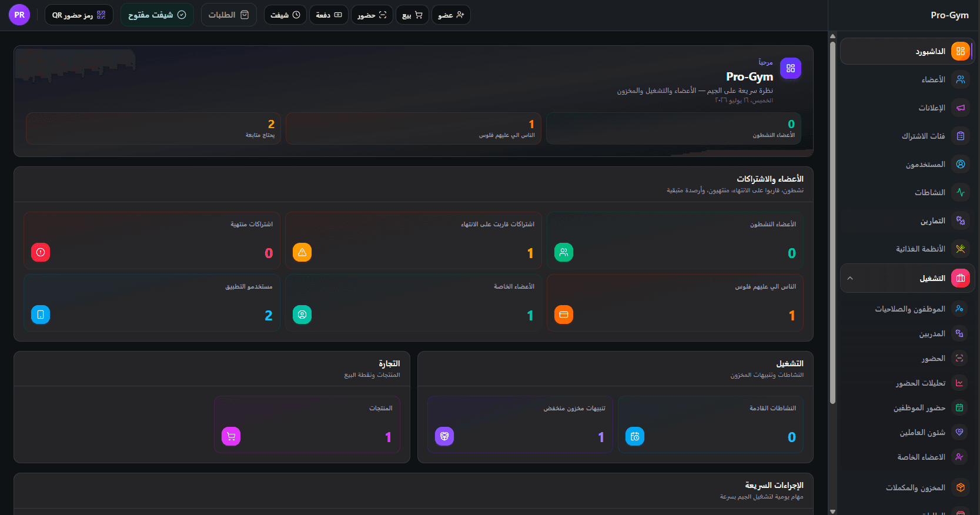980x515 pixels.
Task: Click the الإجراءات السريعة section heading
Action: [x=774, y=485]
